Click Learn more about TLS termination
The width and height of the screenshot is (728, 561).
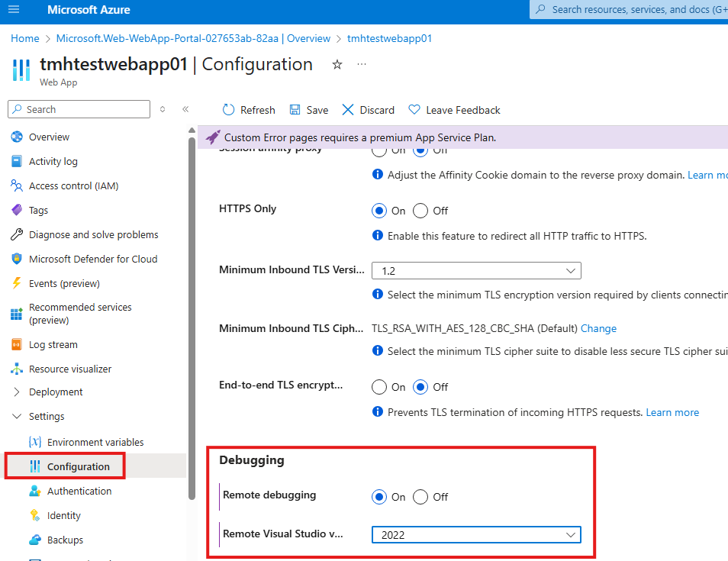672,412
